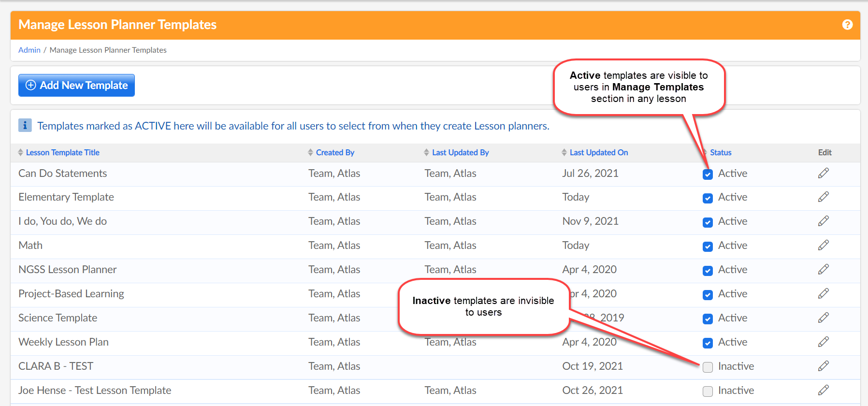Click CLARA B - TEST title
This screenshot has height=406, width=868.
point(56,366)
